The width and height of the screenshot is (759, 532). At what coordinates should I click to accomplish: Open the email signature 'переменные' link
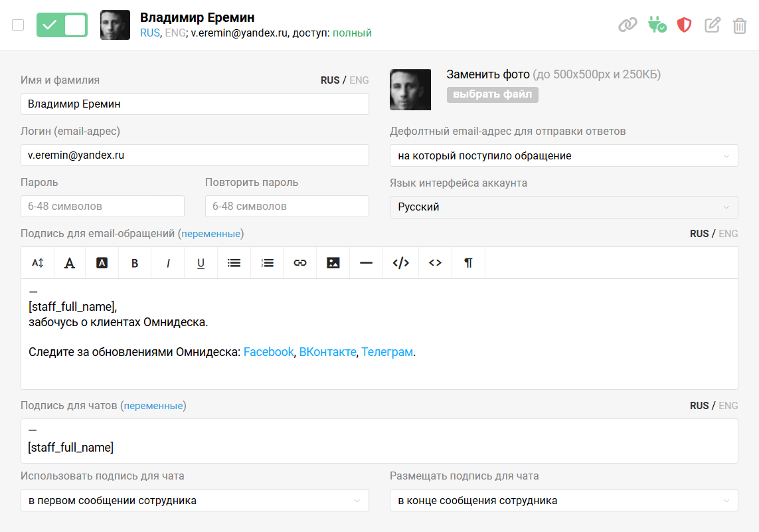pyautogui.click(x=211, y=234)
